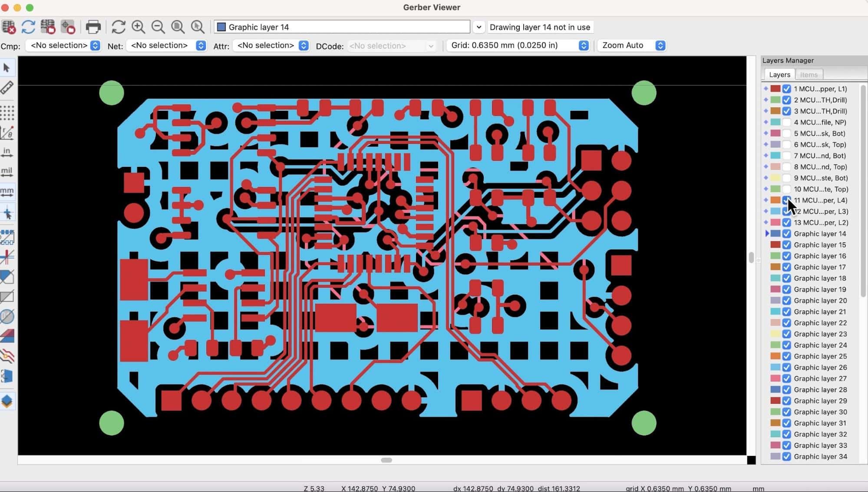Switch to the Items tab in Layers Manager
The height and width of the screenshot is (492, 868).
coord(809,74)
